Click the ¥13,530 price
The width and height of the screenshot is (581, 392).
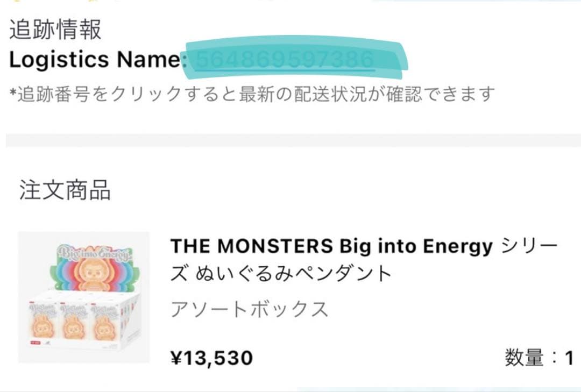click(211, 358)
